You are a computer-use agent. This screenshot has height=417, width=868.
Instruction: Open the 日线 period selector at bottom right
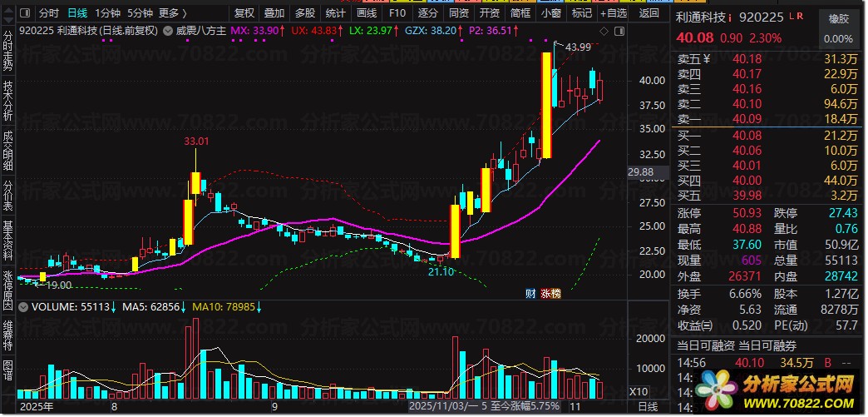649,407
